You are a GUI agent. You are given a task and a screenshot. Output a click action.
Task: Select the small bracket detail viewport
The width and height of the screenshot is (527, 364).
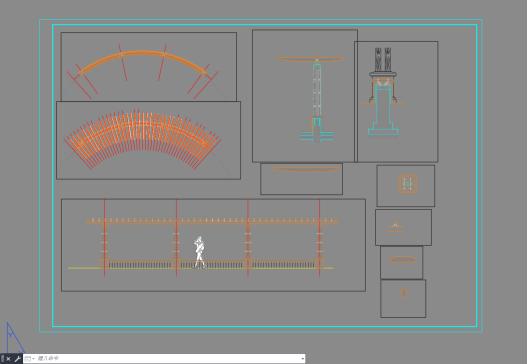pyautogui.click(x=403, y=228)
